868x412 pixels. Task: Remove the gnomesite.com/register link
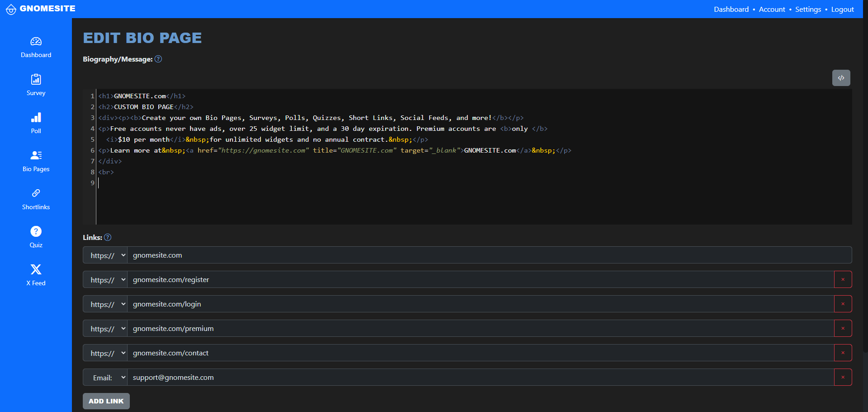843,279
